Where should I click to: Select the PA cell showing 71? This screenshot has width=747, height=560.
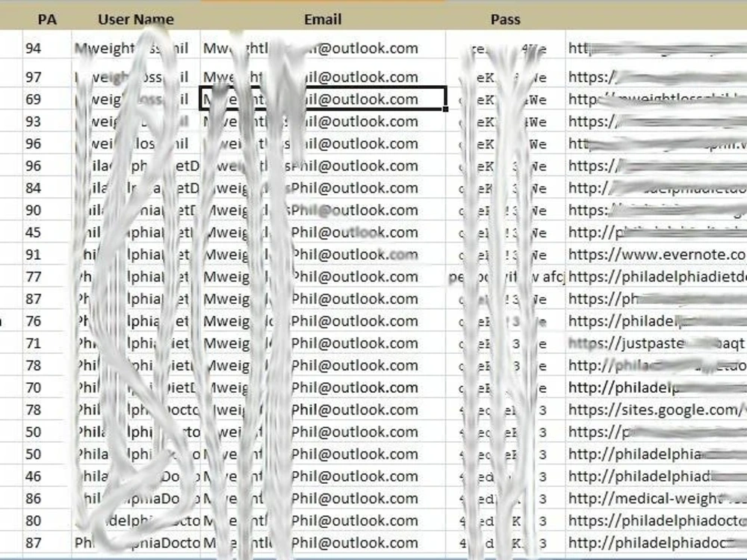coord(46,343)
